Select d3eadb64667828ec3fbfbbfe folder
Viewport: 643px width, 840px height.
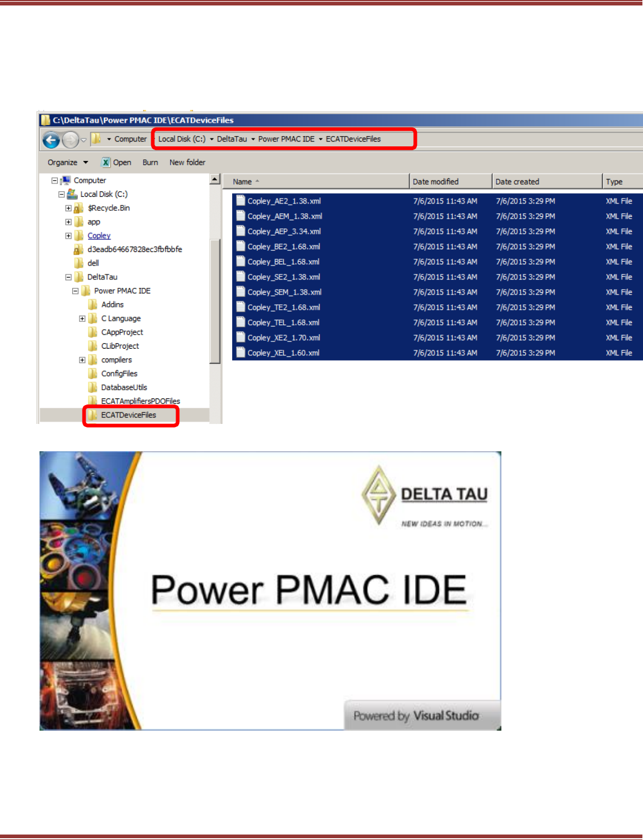[x=134, y=250]
